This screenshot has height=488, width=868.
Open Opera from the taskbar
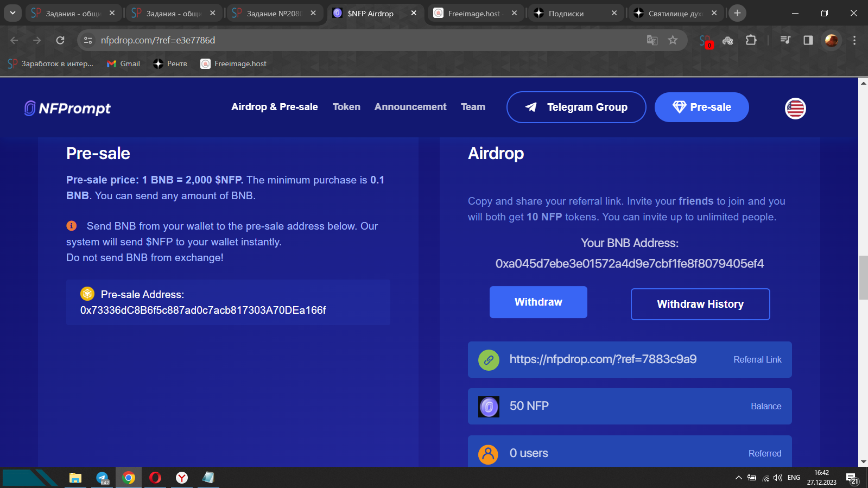pos(155,478)
